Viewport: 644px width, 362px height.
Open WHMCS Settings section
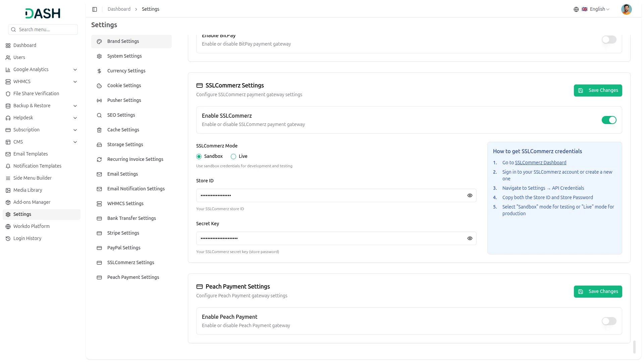point(131,204)
